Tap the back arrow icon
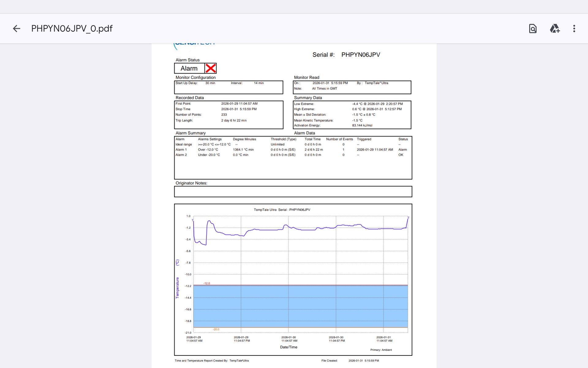This screenshot has width=588, height=368. [17, 29]
